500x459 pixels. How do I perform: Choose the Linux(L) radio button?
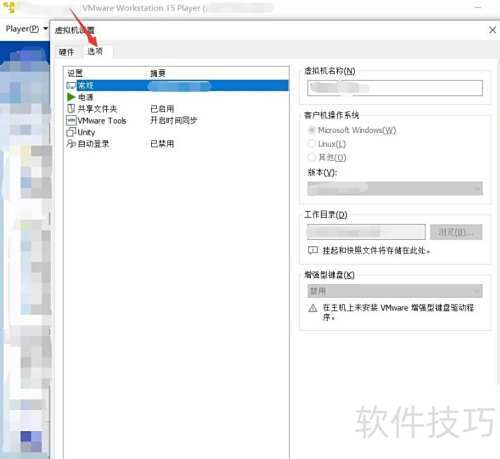[x=312, y=144]
